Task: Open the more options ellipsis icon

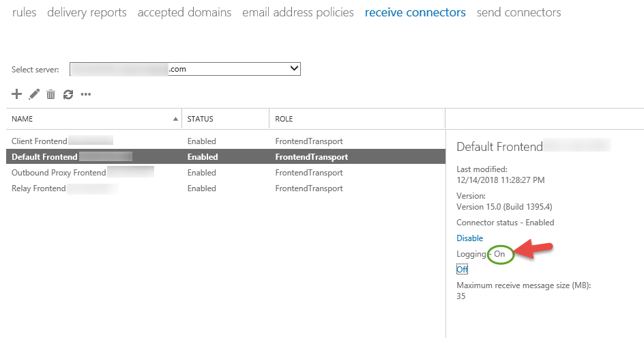Action: [x=86, y=95]
